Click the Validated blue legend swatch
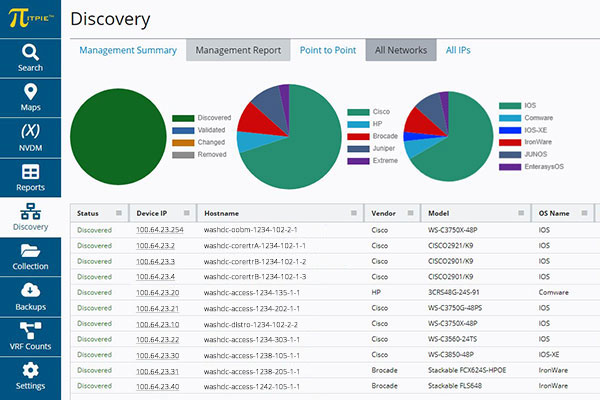The width and height of the screenshot is (600, 400). click(183, 130)
